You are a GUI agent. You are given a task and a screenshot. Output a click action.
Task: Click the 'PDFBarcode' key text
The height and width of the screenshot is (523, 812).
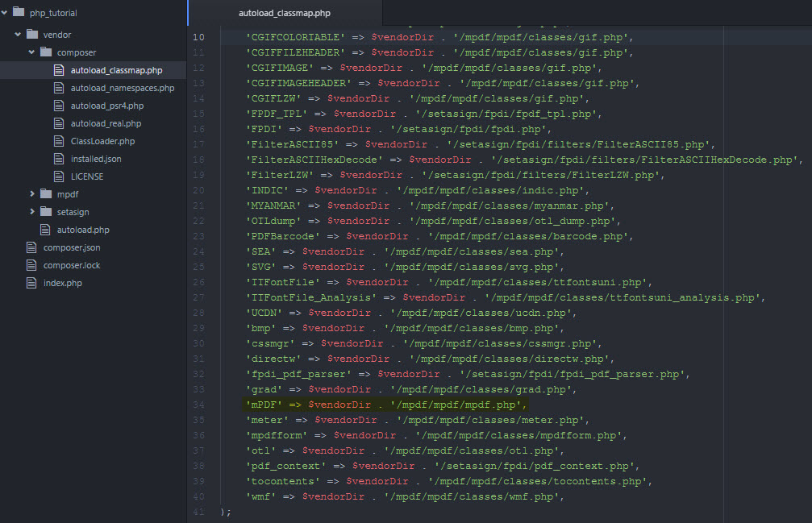tap(283, 236)
